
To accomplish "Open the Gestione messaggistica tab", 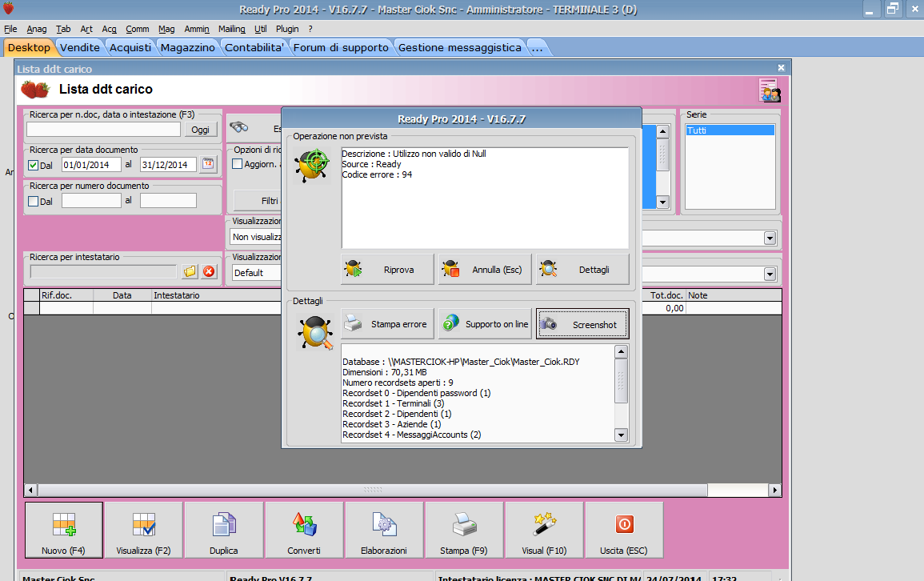I will pyautogui.click(x=460, y=48).
